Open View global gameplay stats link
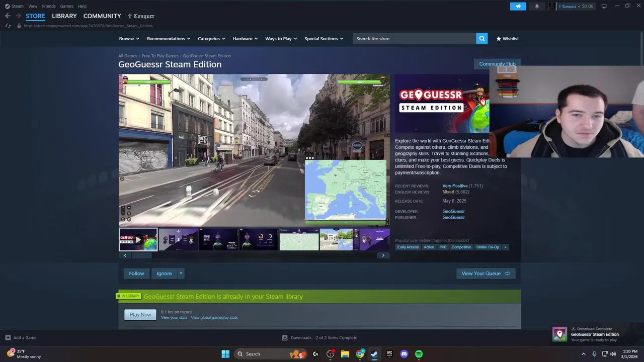The image size is (644, 362). pyautogui.click(x=214, y=317)
